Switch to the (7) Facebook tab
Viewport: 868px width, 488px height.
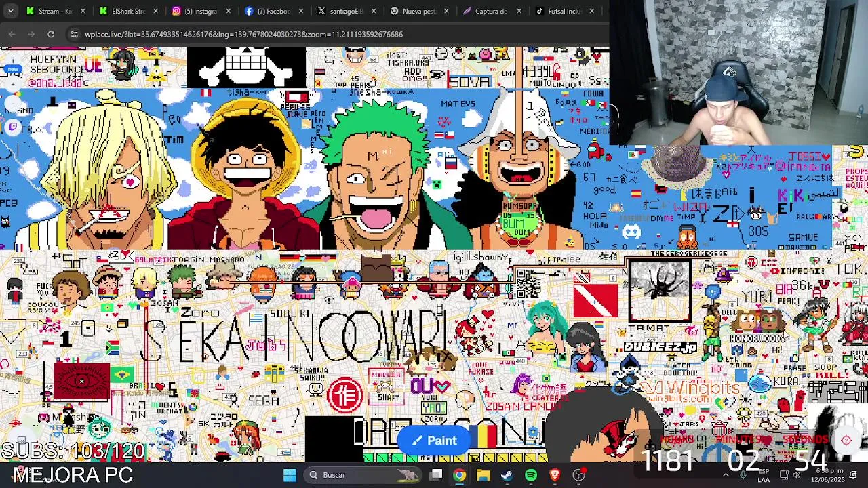click(273, 11)
